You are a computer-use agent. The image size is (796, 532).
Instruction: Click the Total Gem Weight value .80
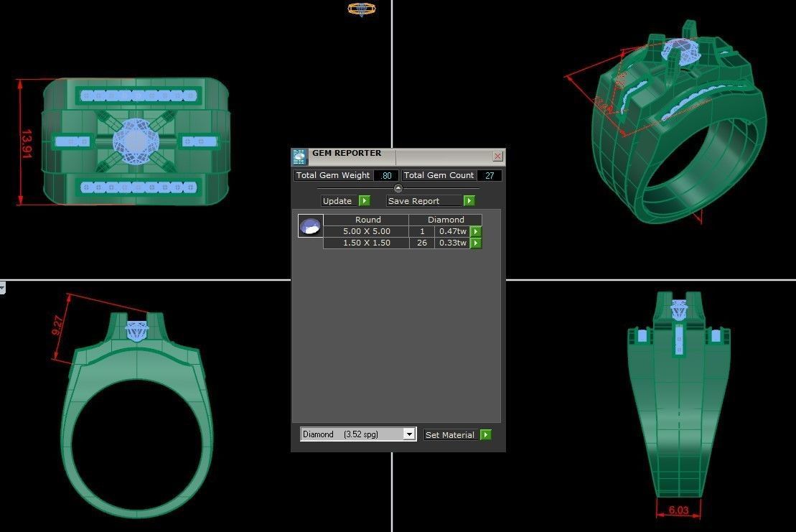tap(386, 176)
